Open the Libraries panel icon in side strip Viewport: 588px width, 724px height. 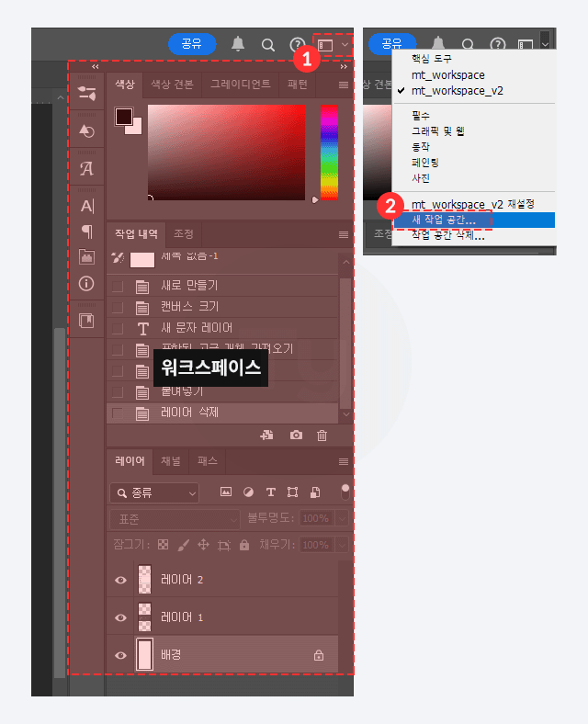(86, 321)
